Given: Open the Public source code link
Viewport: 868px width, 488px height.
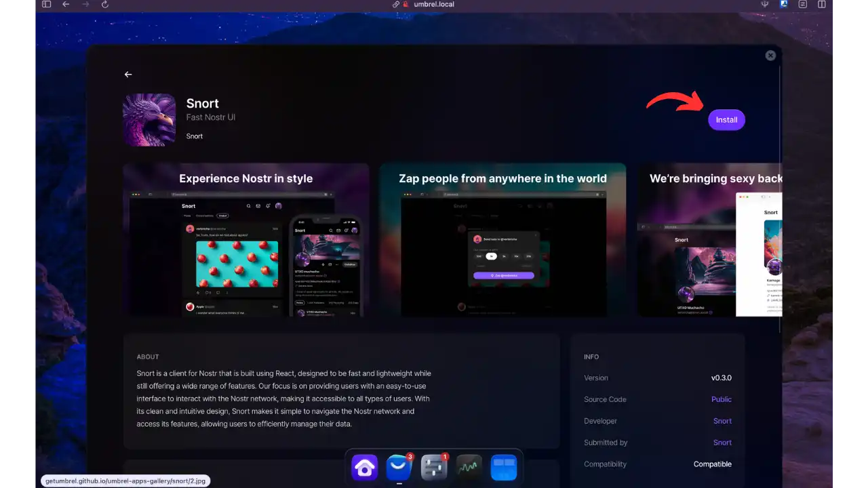Looking at the screenshot, I should tap(721, 399).
